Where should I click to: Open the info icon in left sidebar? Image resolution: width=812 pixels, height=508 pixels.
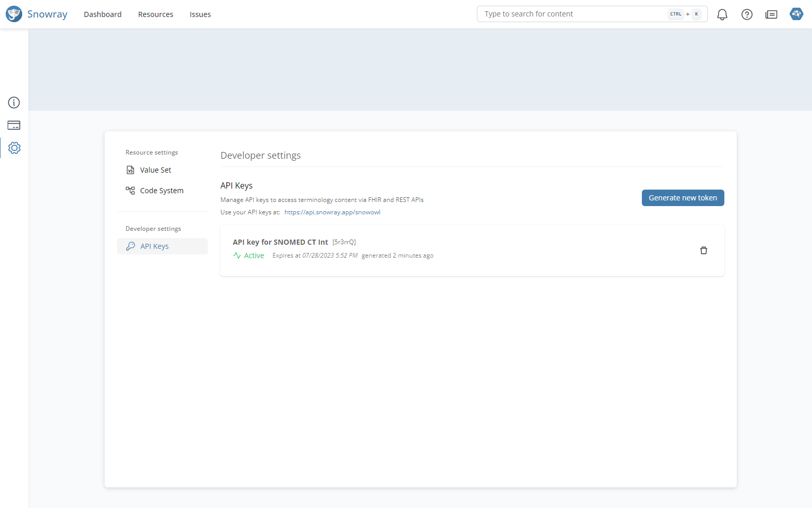tap(14, 103)
